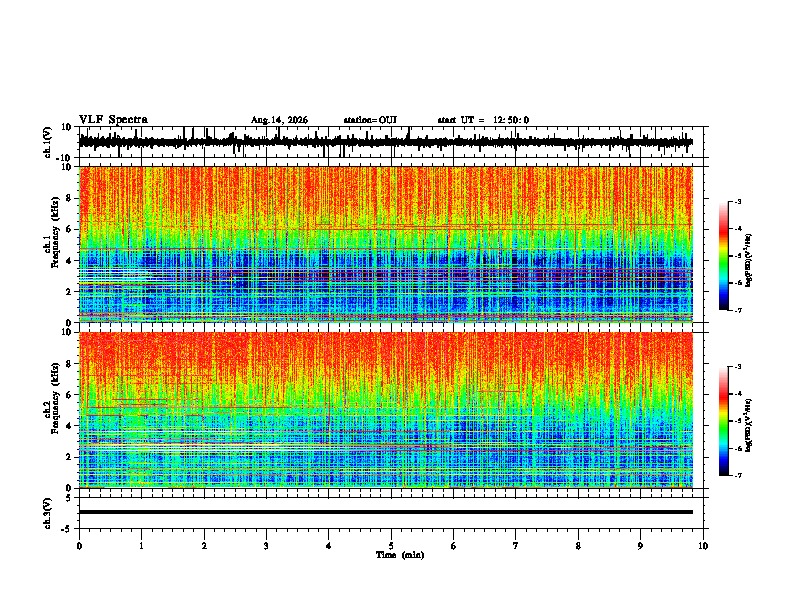Viewport: 792px width, 612px height.
Task: Click the "VLF Spectra" title text
Action: click(113, 120)
